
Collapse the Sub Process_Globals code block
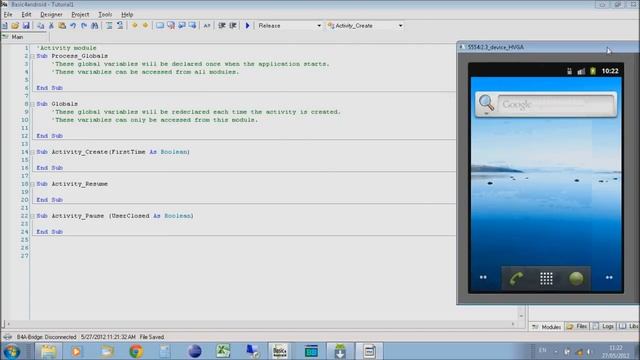33,56
